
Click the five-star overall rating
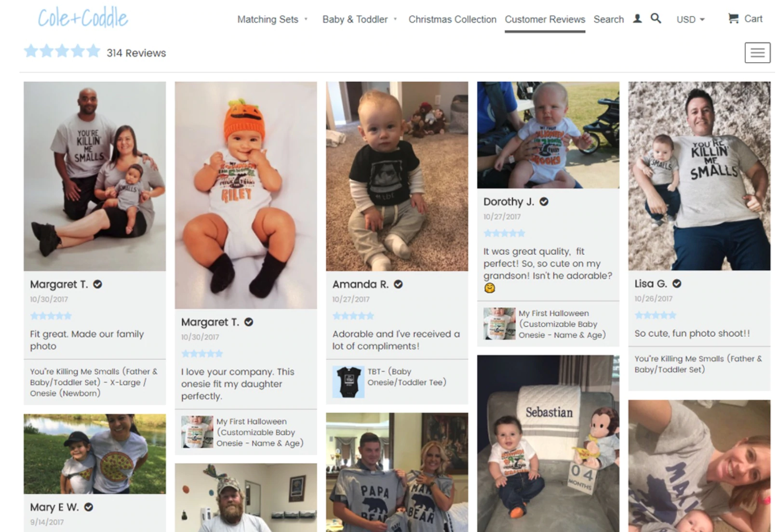click(x=62, y=51)
